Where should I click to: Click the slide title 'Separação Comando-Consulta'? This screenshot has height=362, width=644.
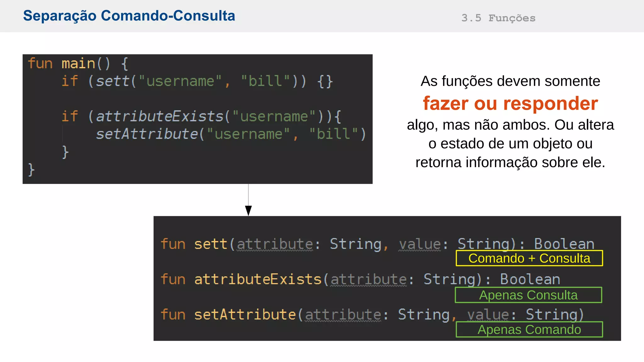[x=129, y=16]
